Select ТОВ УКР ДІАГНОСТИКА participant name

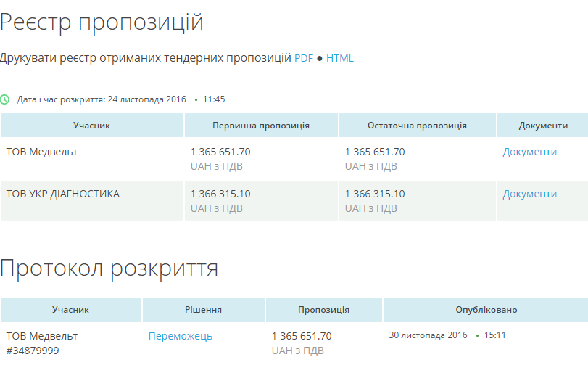(x=63, y=194)
